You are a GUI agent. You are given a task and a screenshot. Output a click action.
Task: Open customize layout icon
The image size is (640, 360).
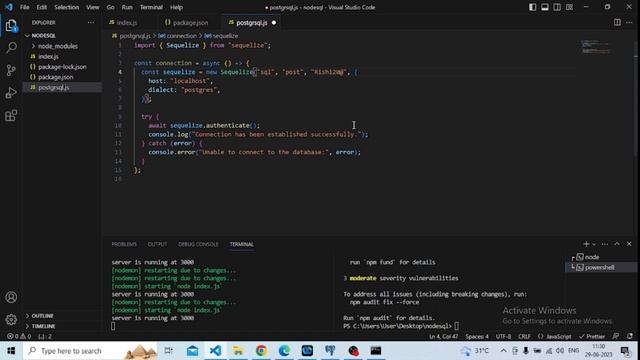coord(569,7)
